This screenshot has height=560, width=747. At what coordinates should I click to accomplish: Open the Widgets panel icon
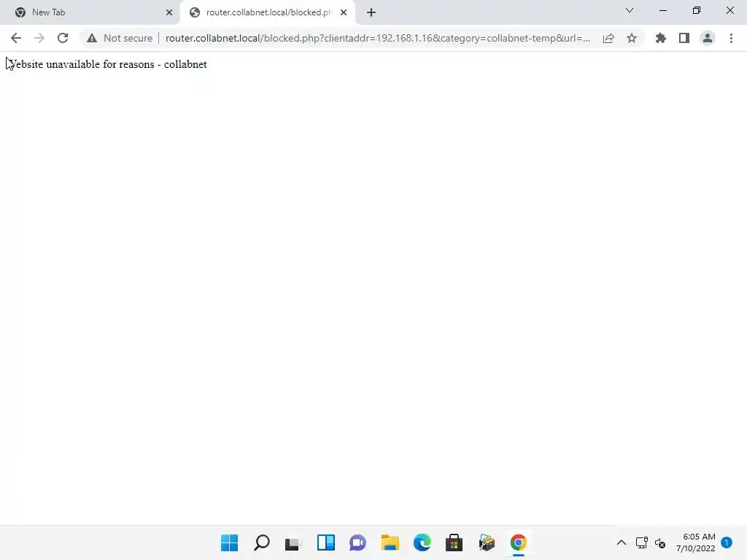(x=326, y=542)
